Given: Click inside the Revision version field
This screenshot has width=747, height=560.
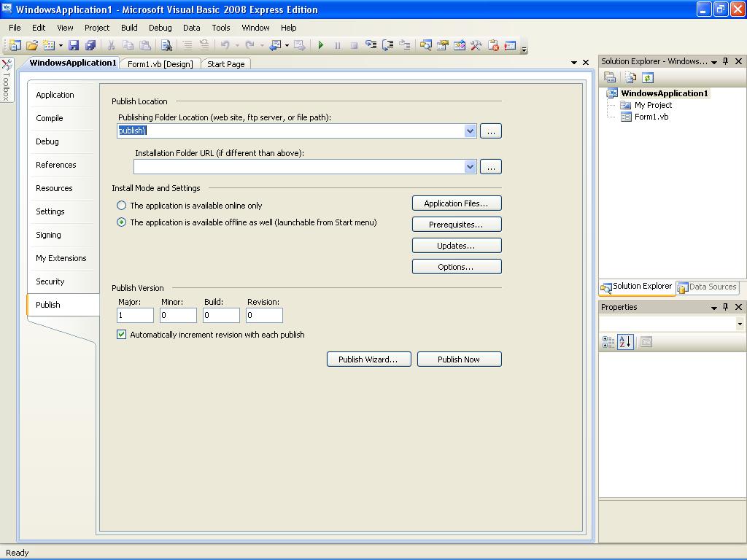Looking at the screenshot, I should tap(264, 315).
